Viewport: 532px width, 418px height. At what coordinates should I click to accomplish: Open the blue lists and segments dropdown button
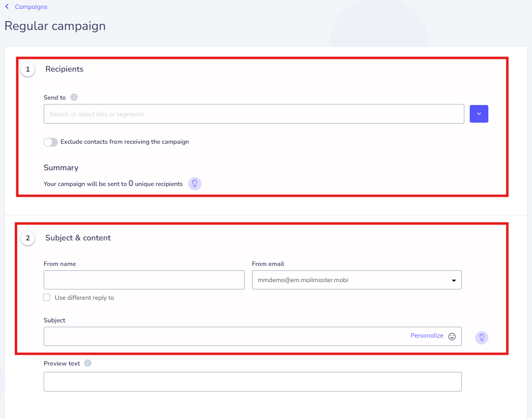[479, 114]
